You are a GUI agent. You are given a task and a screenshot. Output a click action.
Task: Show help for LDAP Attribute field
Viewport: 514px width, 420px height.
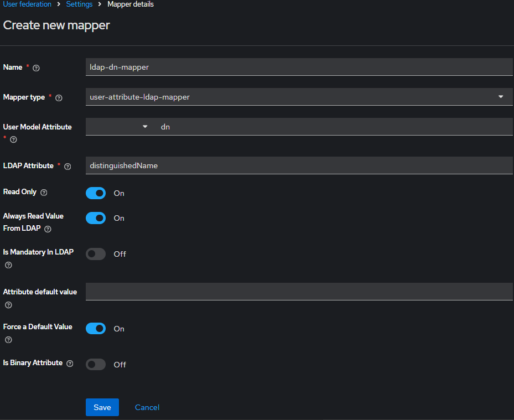pos(68,167)
